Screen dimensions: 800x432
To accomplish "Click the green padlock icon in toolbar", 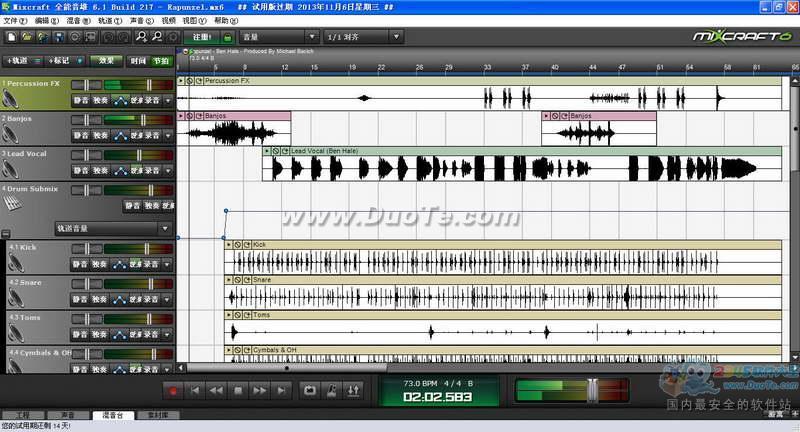I will 228,37.
